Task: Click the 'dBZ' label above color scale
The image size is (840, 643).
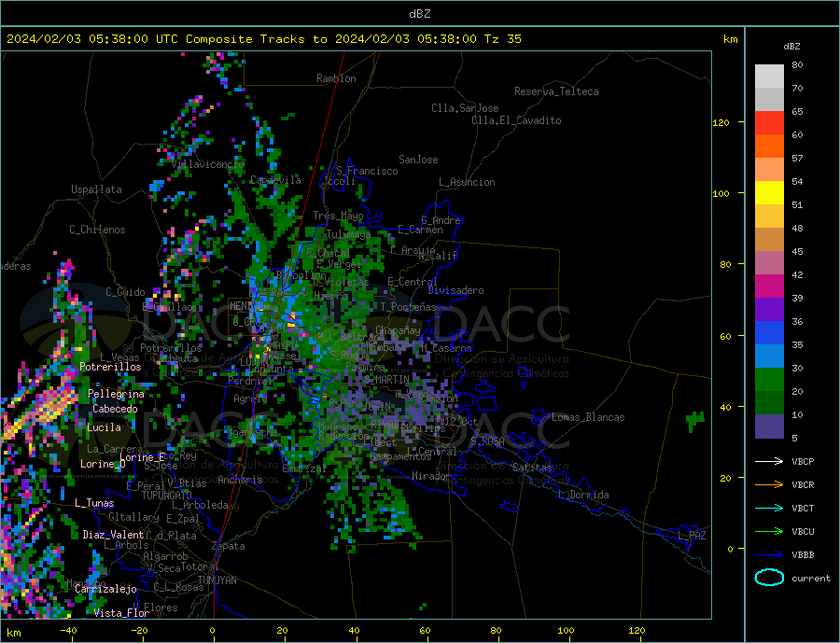Action: [791, 47]
